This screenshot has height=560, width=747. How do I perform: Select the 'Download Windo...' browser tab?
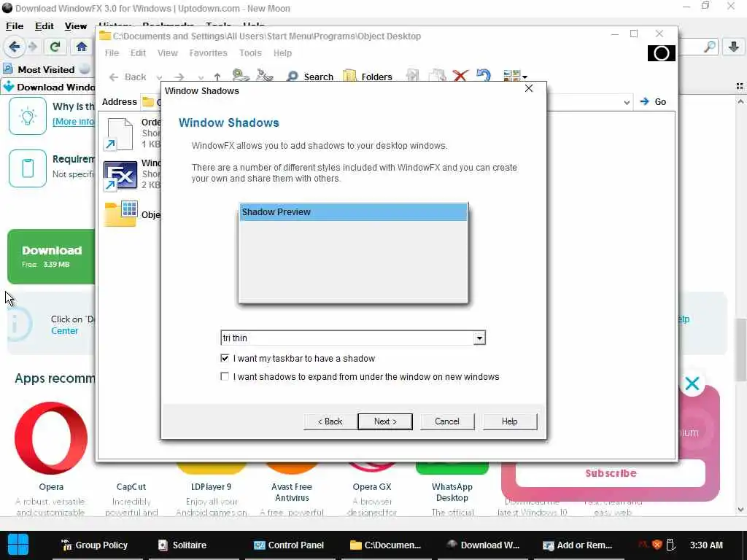coord(49,87)
